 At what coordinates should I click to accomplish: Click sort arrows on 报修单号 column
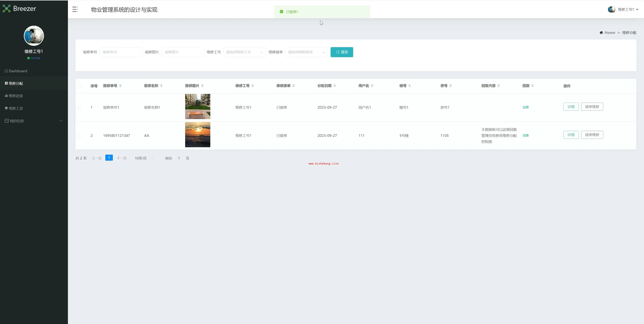[x=120, y=86]
